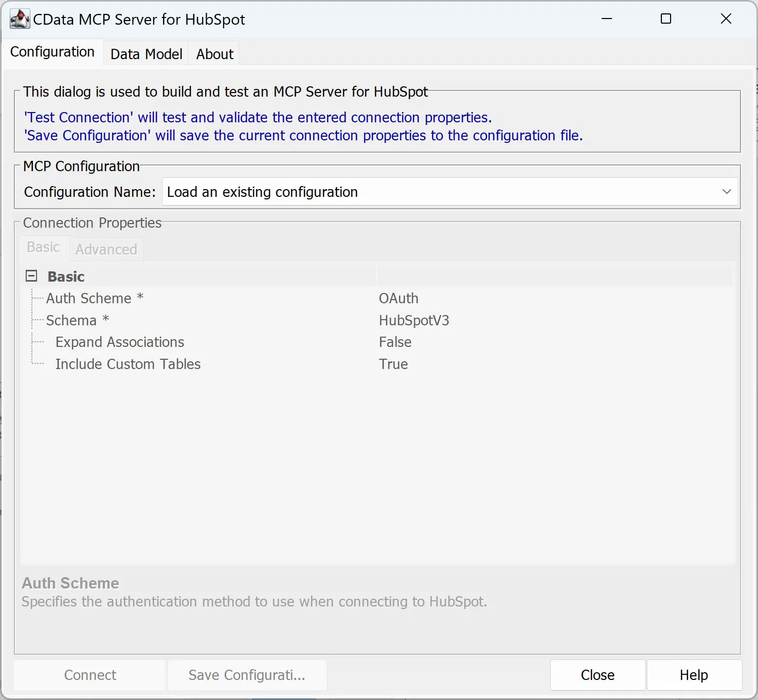Open Help for the MCP Server dialog

[x=693, y=675]
